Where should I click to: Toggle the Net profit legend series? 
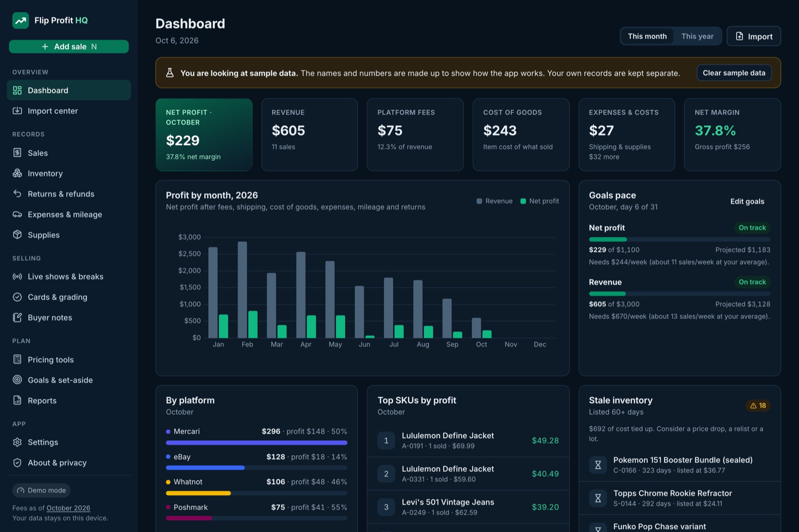(539, 201)
